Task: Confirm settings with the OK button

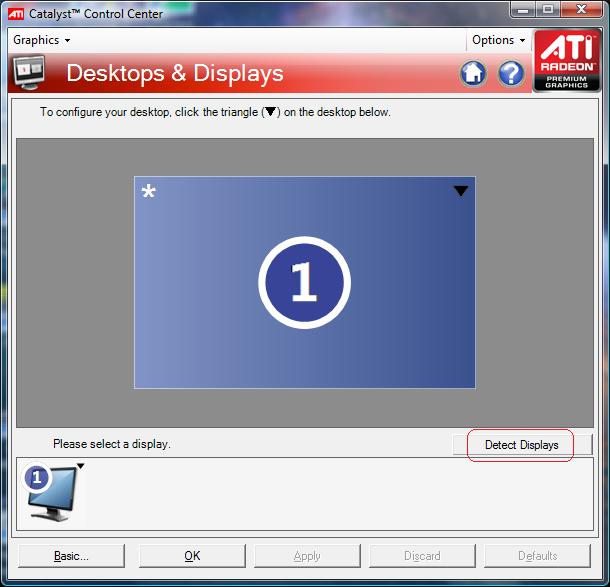Action: pyautogui.click(x=192, y=556)
